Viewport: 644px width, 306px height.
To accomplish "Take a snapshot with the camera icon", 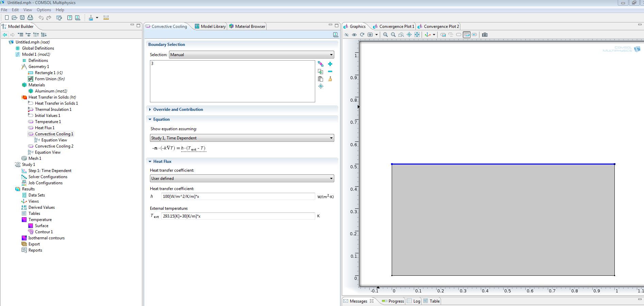I will (x=485, y=35).
